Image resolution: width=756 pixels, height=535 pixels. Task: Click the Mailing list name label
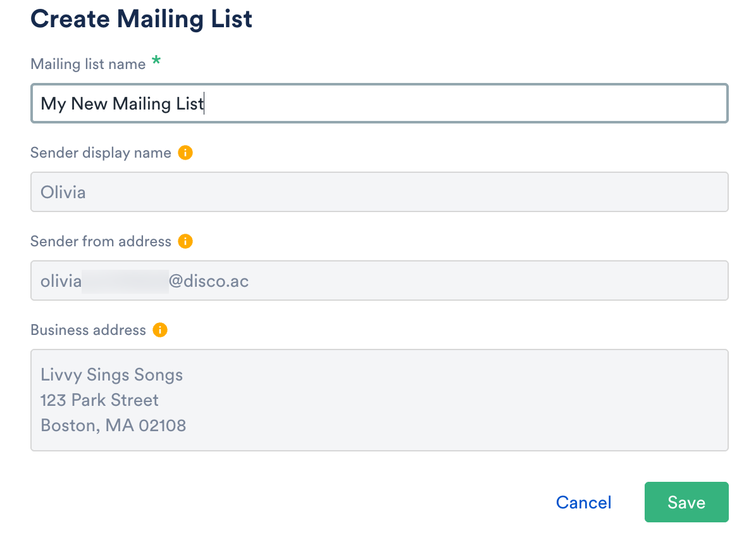[88, 64]
